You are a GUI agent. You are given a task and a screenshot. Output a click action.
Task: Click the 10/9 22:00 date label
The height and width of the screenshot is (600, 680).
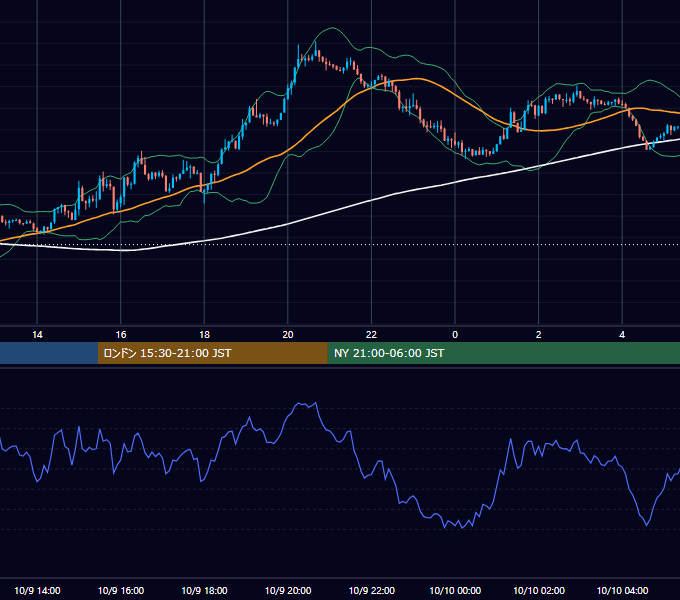pos(372,590)
